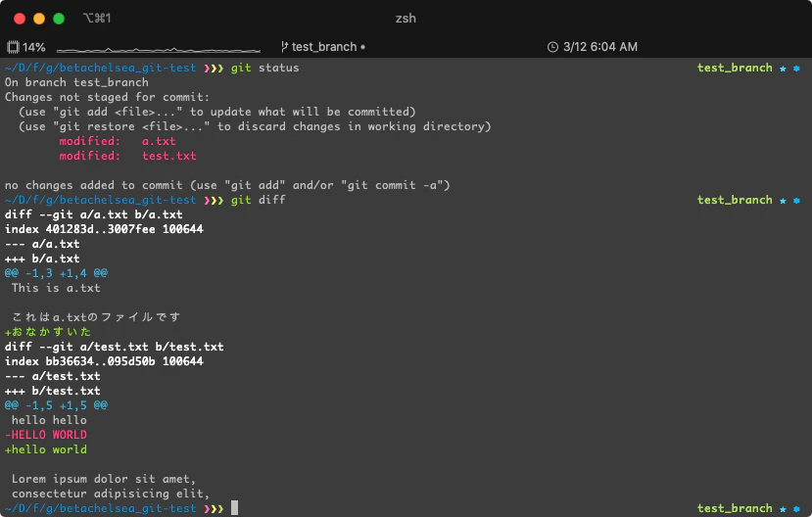Viewport: 812px width, 517px height.
Task: Click right-side test_branch on last prompt line
Action: pyautogui.click(x=735, y=508)
